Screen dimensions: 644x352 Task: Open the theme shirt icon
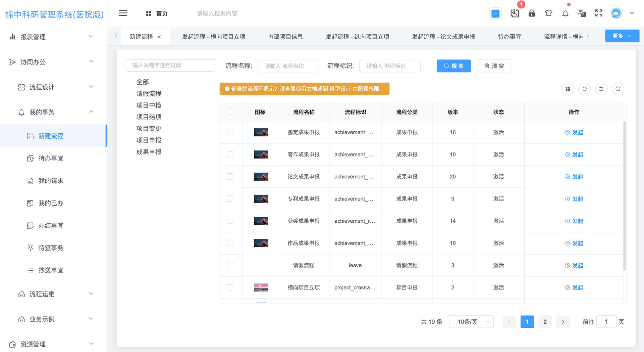pyautogui.click(x=548, y=13)
